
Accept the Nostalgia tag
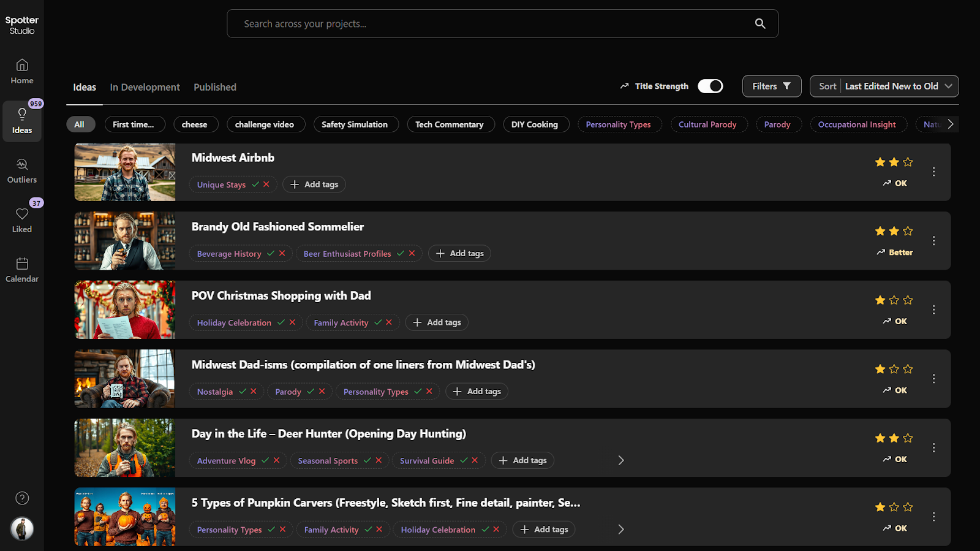point(243,391)
